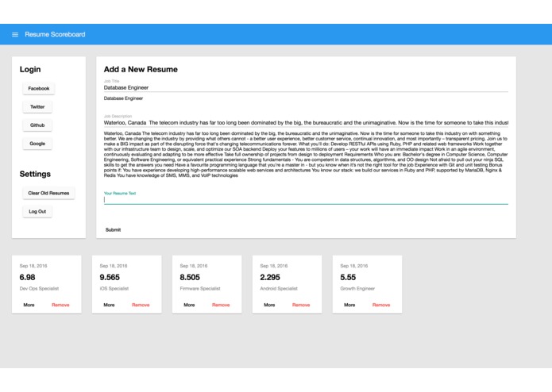Select the 8.505 score value
Viewport: 552px width, 392px height.
[190, 278]
